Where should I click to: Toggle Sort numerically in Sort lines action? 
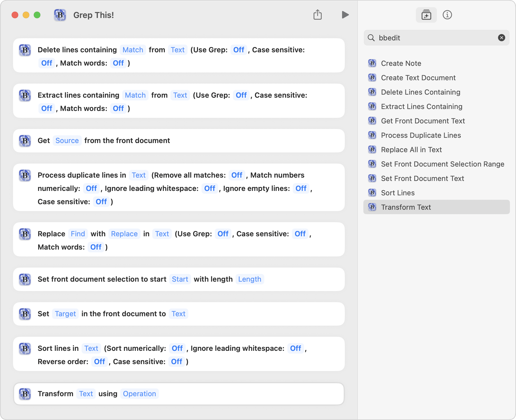tap(177, 348)
